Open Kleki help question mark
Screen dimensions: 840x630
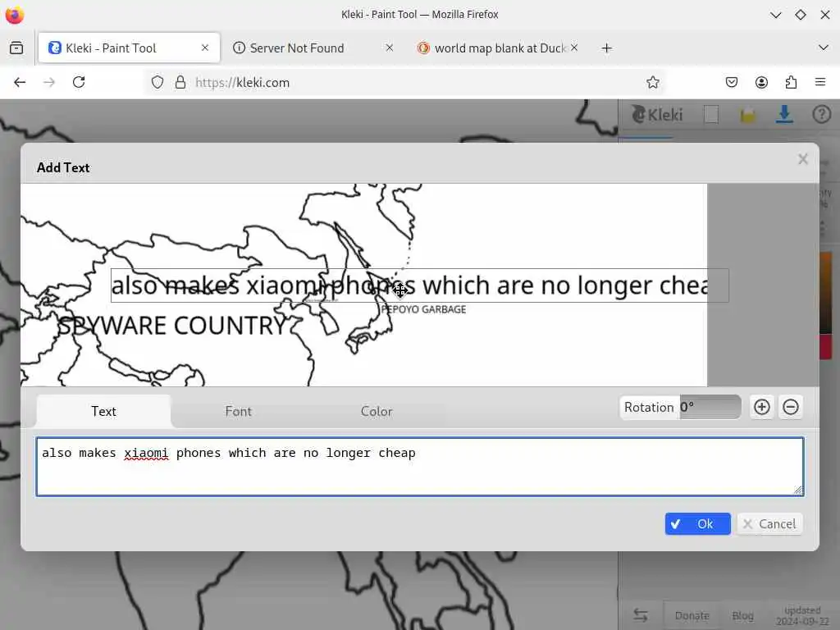pos(821,114)
